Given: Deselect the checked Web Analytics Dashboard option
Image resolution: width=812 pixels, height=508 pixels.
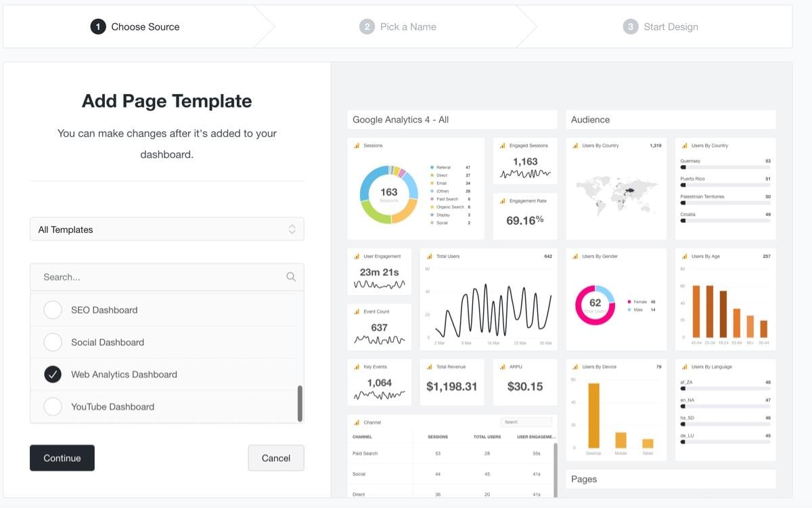Looking at the screenshot, I should tap(53, 375).
